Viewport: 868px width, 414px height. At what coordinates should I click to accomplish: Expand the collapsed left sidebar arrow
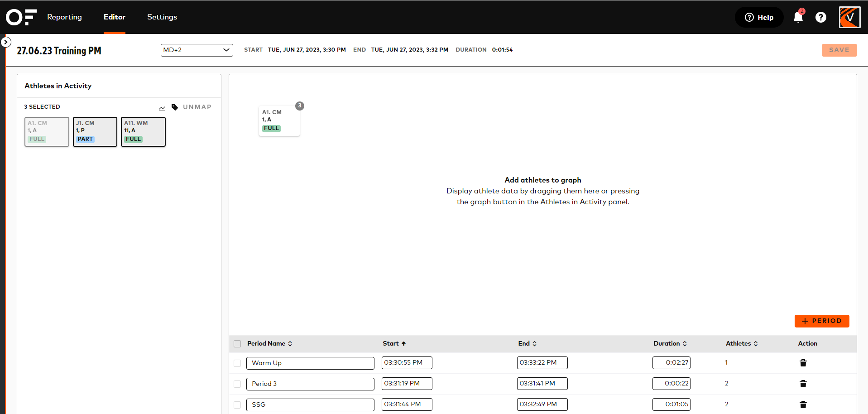5,42
